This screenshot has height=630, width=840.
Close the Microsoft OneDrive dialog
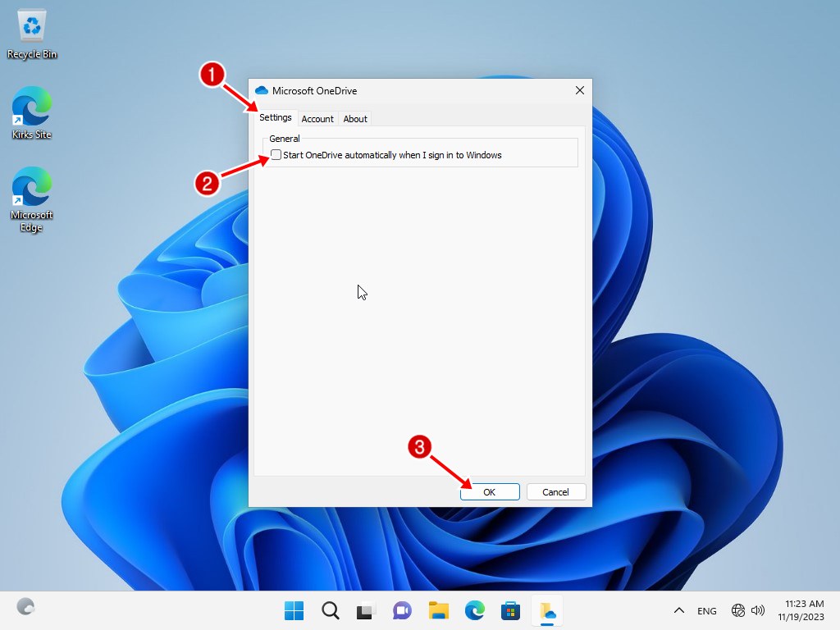click(x=579, y=90)
